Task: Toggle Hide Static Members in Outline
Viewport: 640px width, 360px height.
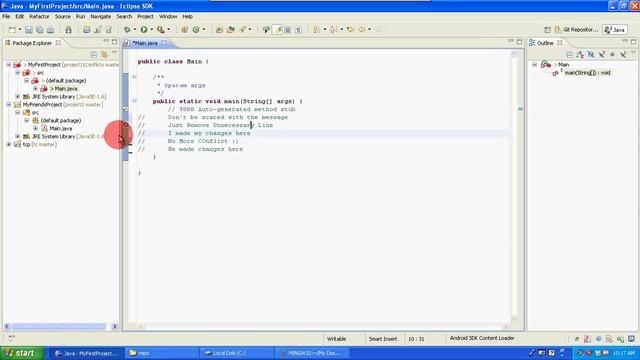Action: click(x=601, y=55)
